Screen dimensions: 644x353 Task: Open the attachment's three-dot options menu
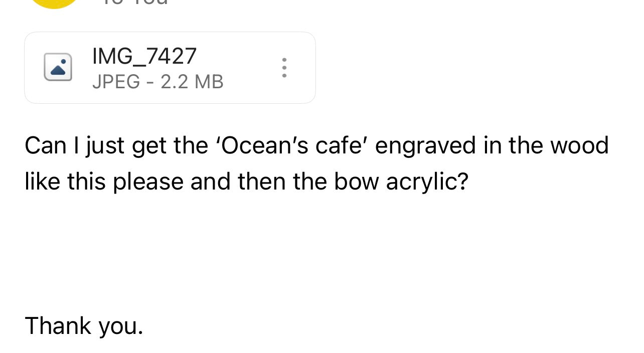coord(284,68)
